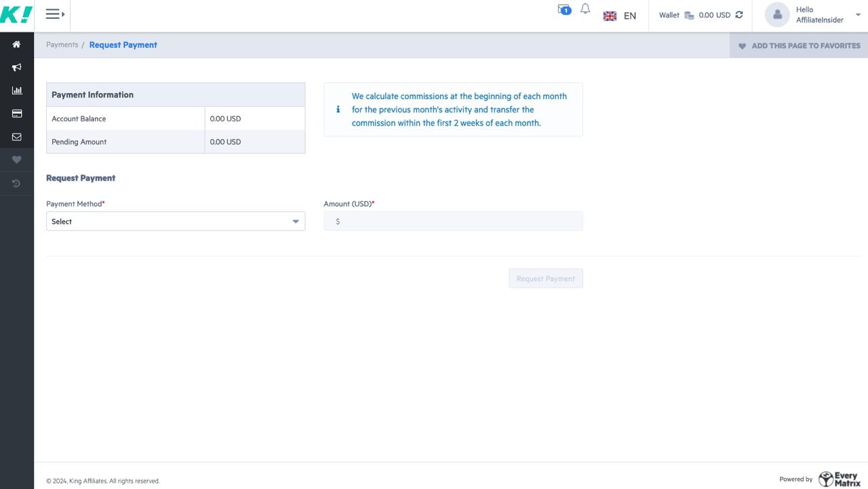
Task: Open the credit card payments section
Action: point(17,113)
